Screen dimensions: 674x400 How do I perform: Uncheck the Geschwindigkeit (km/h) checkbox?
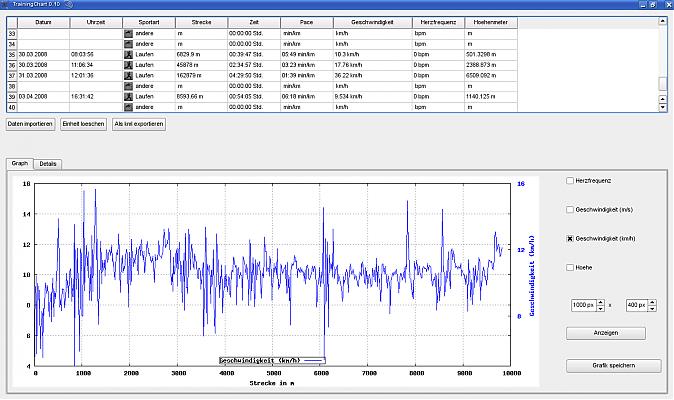tap(570, 238)
